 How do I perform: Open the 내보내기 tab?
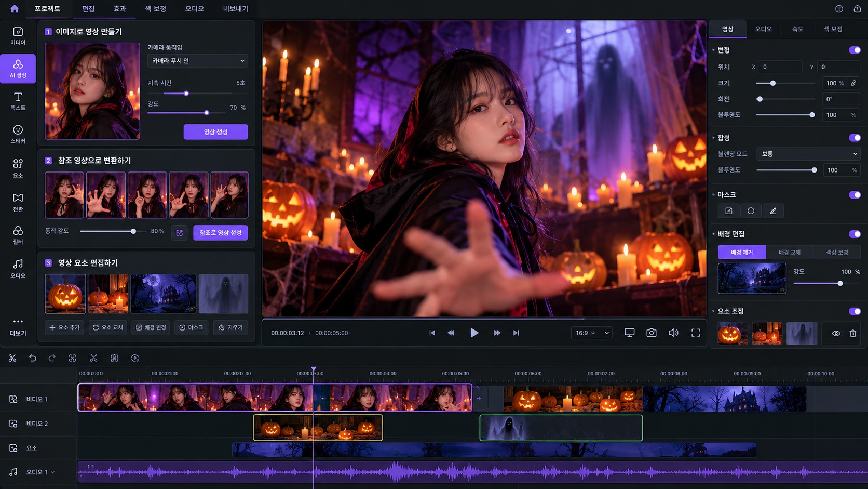(x=236, y=9)
